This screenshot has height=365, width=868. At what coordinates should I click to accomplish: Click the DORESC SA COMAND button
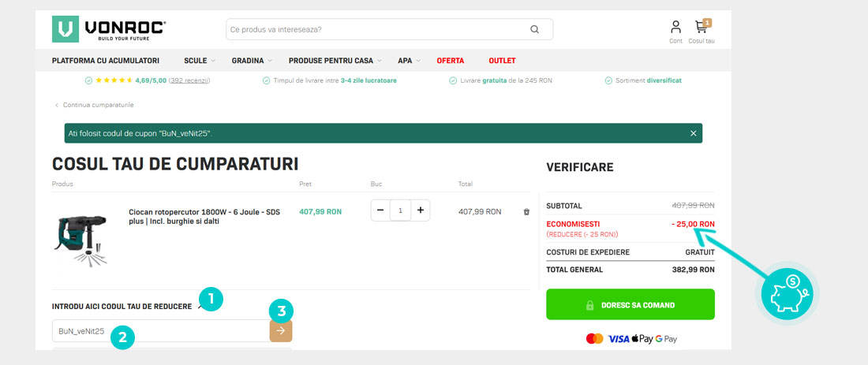[630, 304]
